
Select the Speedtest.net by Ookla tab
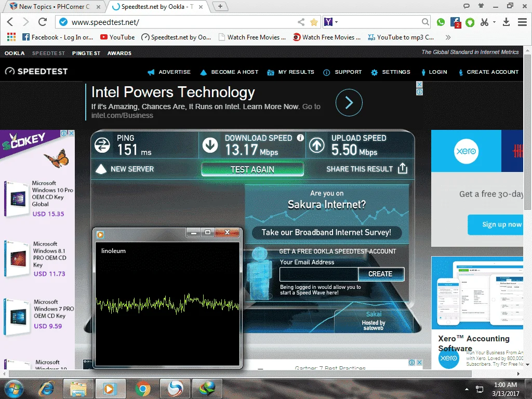[157, 6]
